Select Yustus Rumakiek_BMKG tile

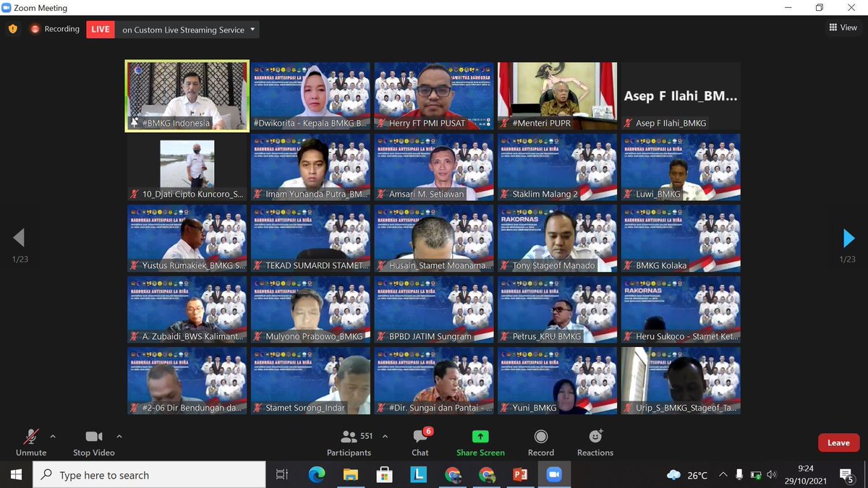187,238
